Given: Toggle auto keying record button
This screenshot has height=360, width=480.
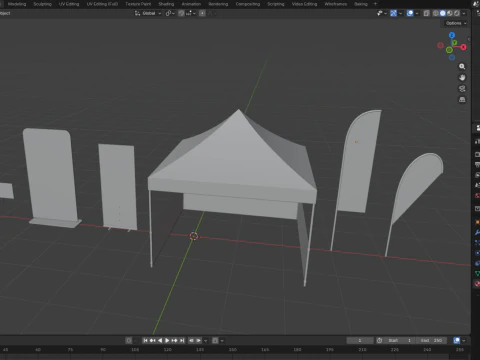Looking at the screenshot, I should pyautogui.click(x=129, y=340).
